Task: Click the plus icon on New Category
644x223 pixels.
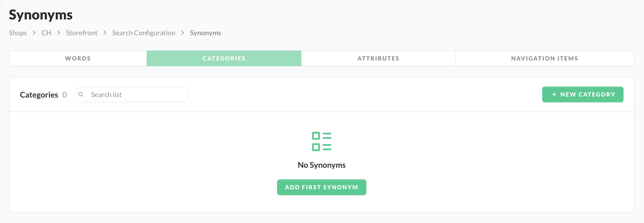Action: pos(554,94)
